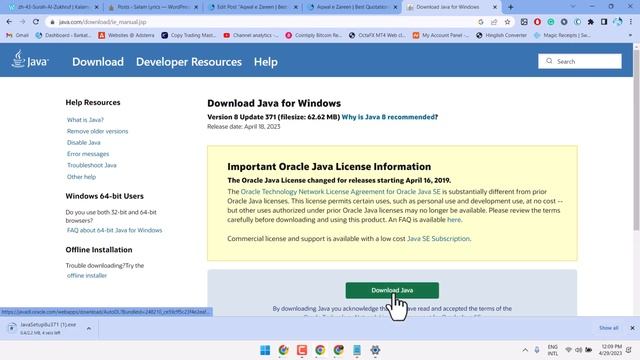Open Help in Java header

[x=266, y=62]
